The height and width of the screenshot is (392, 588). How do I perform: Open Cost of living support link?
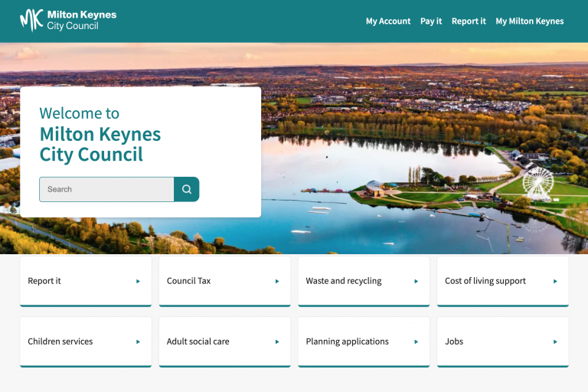coord(485,281)
